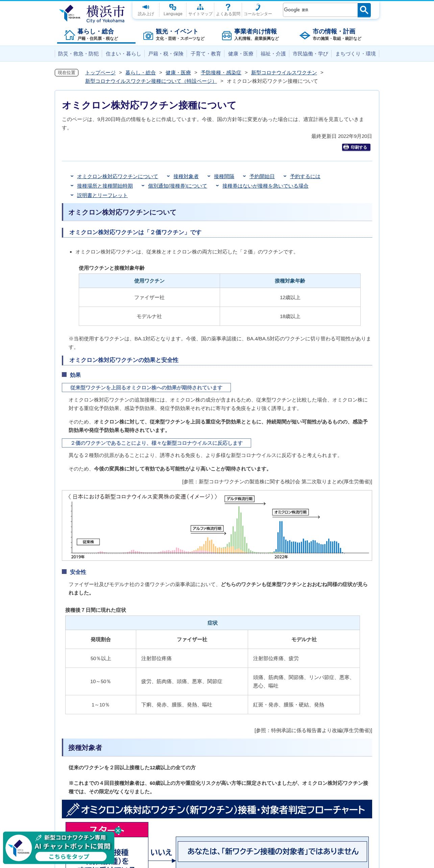Go to 暮らし・総合 breadcrumb link
The height and width of the screenshot is (868, 434).
click(141, 73)
